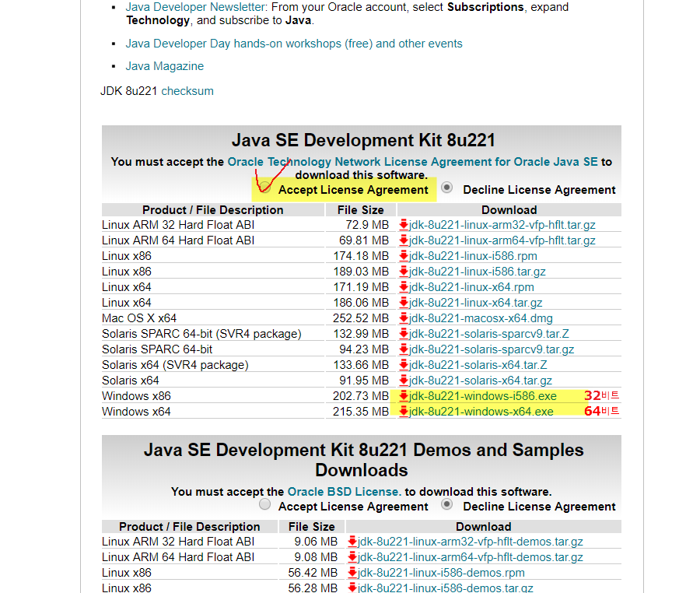Click Solaris SPARC 64-bit (SVR4 package) description
This screenshot has height=593, width=700.
201,334
